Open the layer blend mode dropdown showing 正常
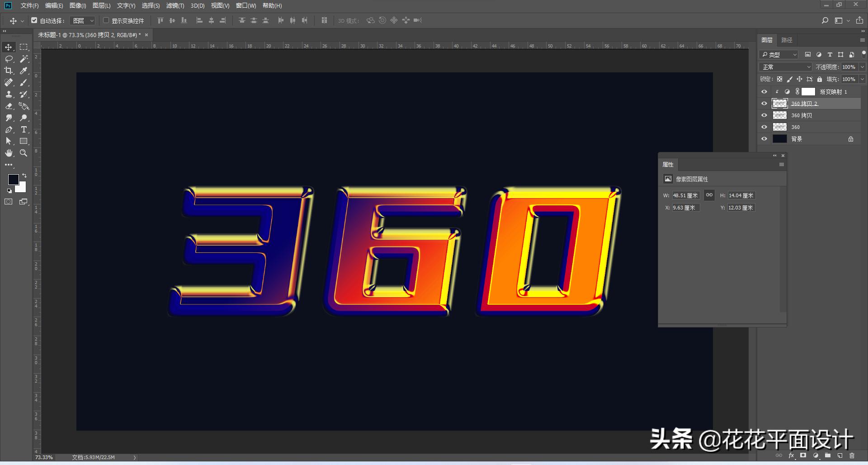The width and height of the screenshot is (868, 465). tap(785, 66)
